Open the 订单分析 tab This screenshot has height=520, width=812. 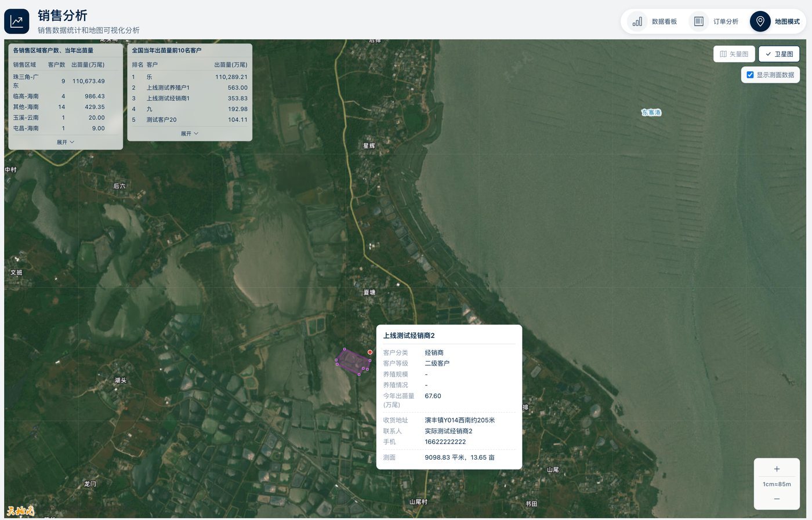coord(714,21)
